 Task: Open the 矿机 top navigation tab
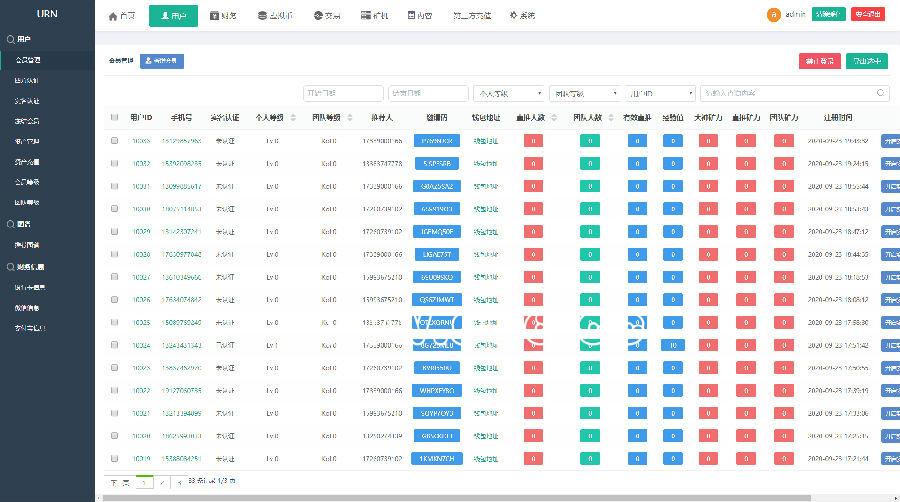374,15
